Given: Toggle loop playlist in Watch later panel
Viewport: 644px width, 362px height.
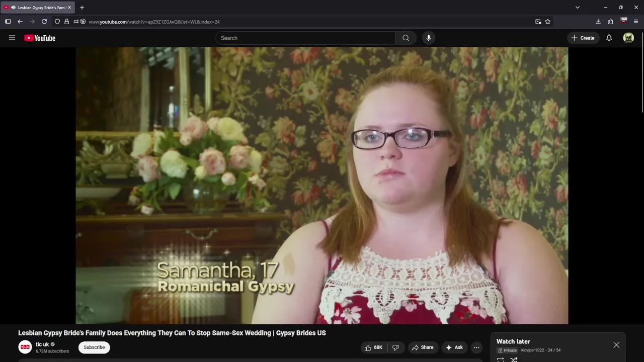Looking at the screenshot, I should tap(500, 359).
